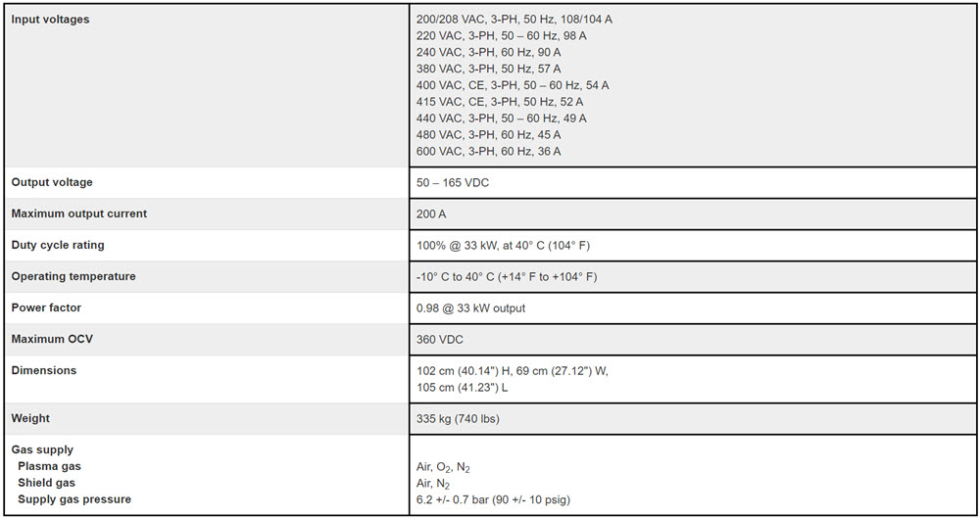Select the 200/208 VAC input voltage line
Viewport: 980px width, 519px height.
pos(514,20)
